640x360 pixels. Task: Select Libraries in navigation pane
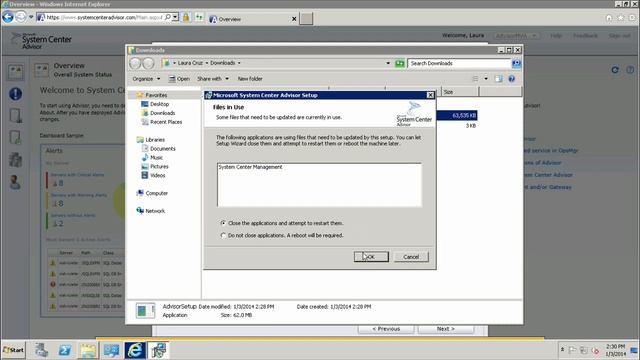tap(151, 140)
